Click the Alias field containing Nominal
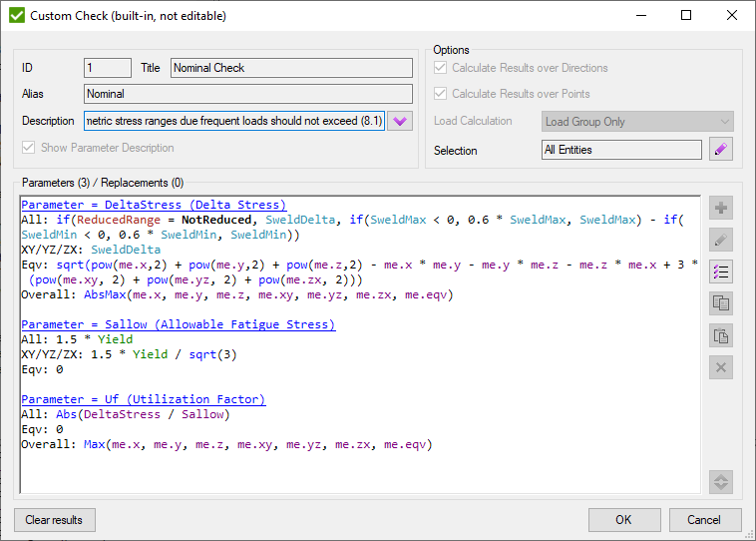 click(x=247, y=94)
